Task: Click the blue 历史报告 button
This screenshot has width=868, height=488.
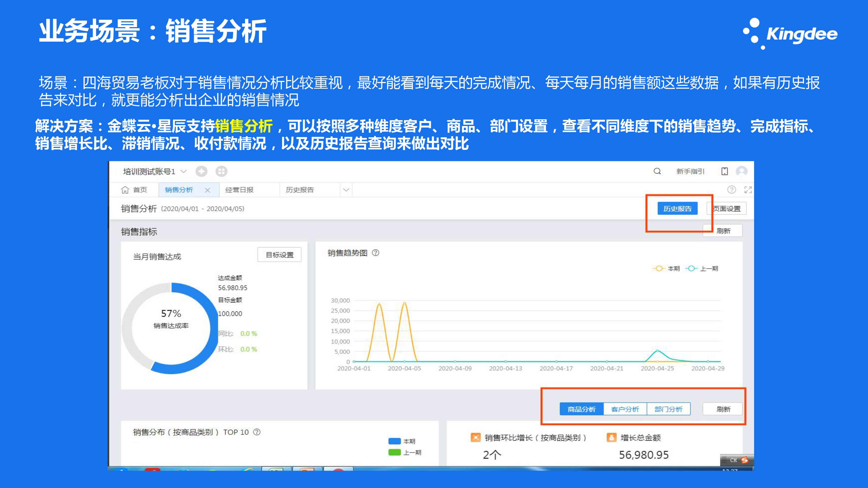Action: pos(677,209)
